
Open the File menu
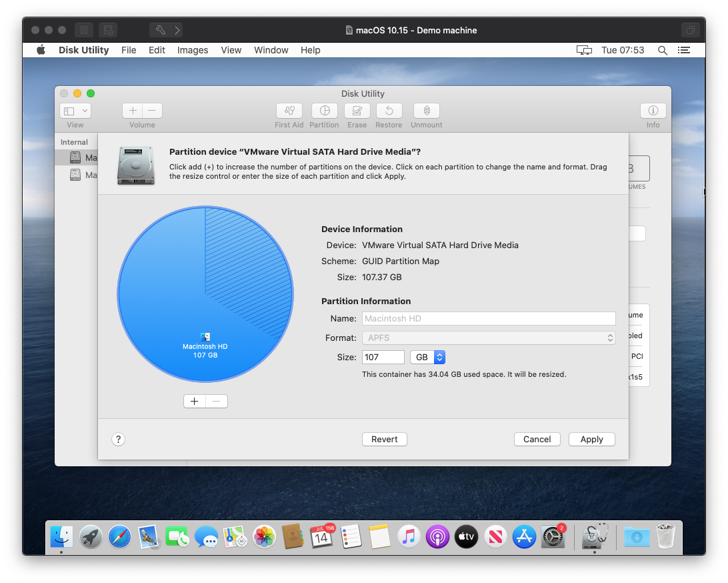pyautogui.click(x=129, y=50)
